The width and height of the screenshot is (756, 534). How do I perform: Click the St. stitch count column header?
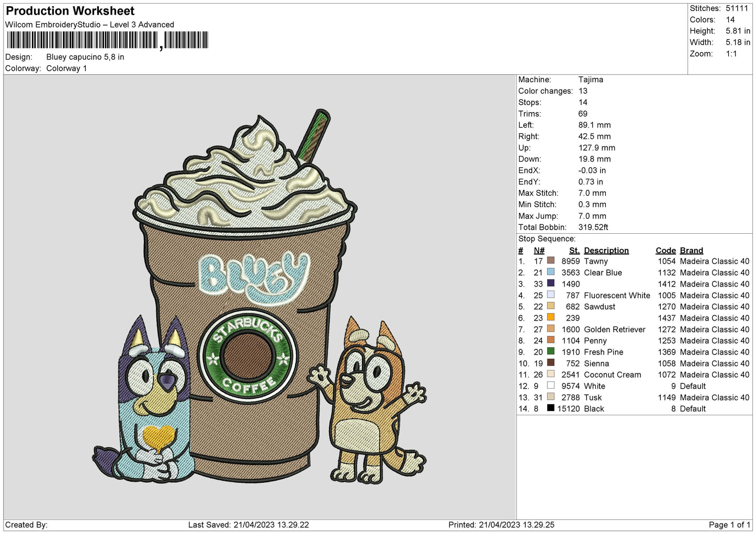pos(574,251)
